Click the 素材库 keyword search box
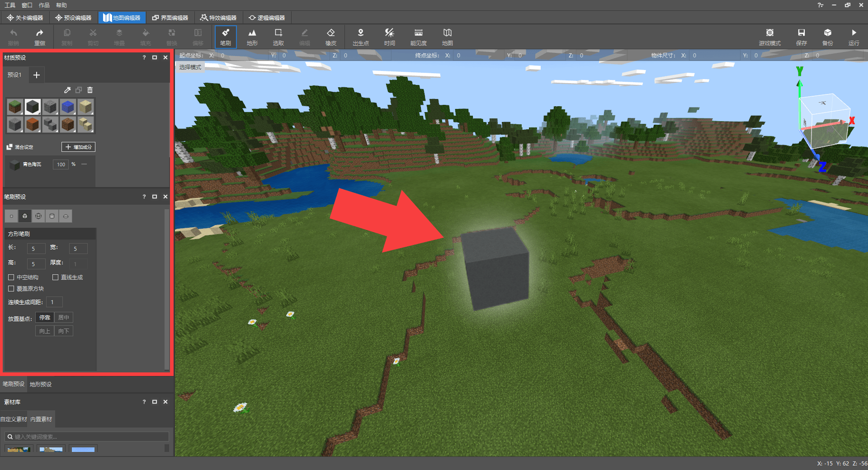 coord(87,437)
